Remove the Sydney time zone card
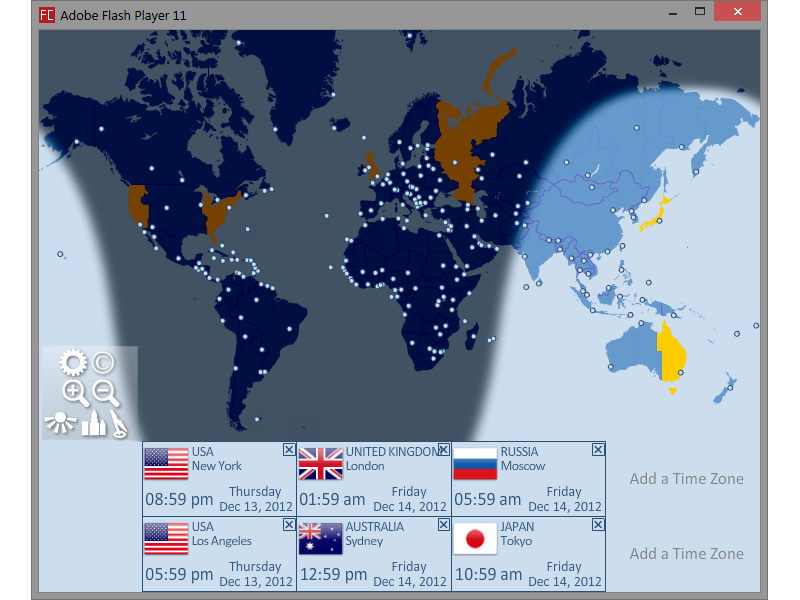800x600 pixels. tap(443, 525)
